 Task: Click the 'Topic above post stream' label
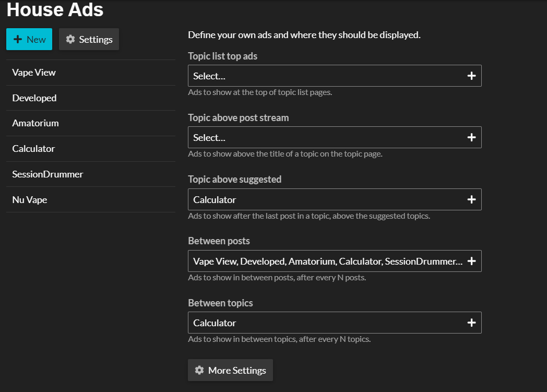[238, 118]
